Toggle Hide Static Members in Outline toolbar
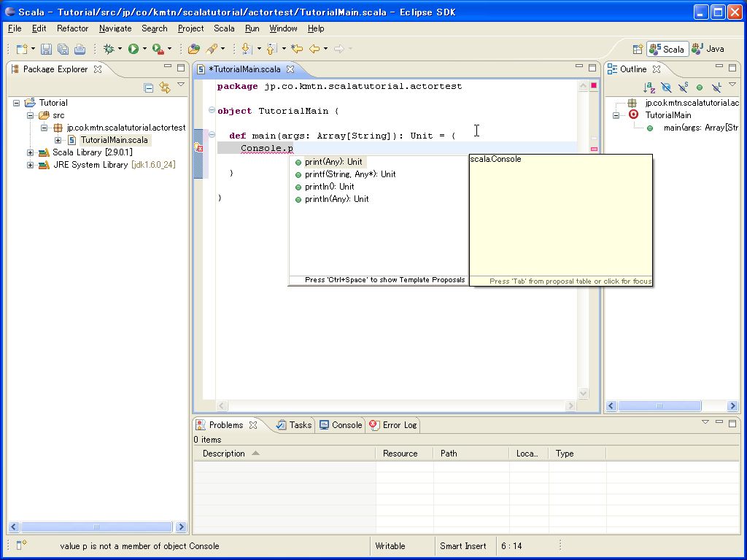The height and width of the screenshot is (560, 747). pos(683,87)
